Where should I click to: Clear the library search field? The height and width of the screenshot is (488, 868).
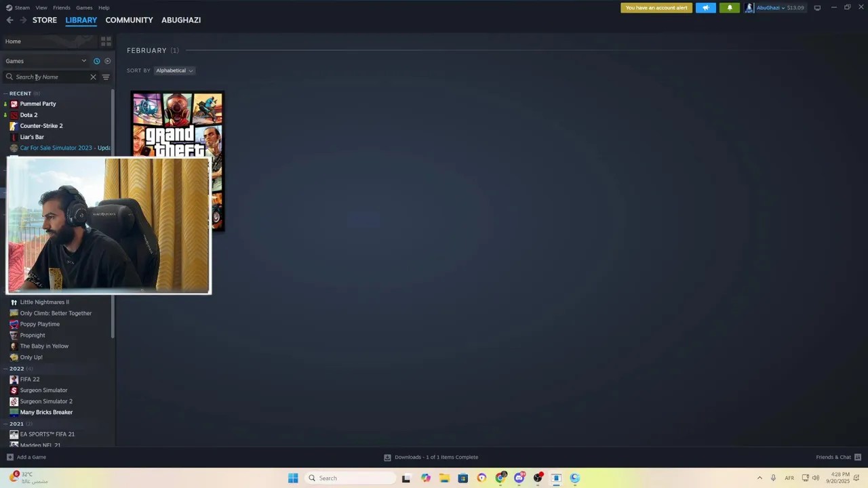93,77
